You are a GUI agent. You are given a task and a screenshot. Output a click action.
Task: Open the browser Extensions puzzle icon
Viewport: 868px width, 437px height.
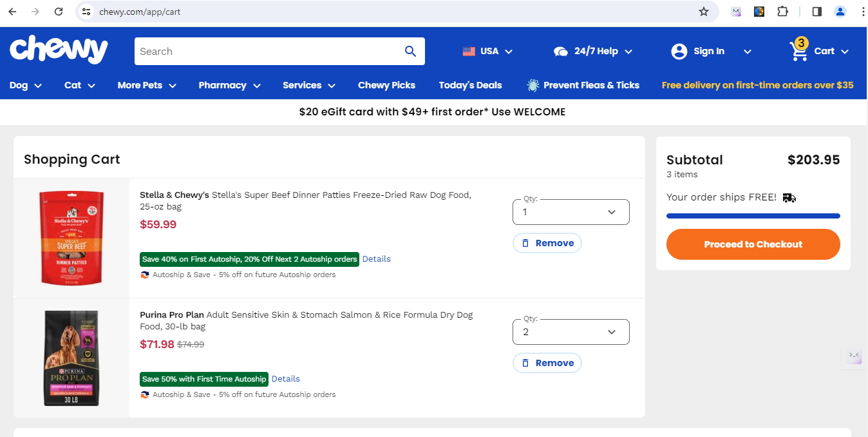coord(782,12)
